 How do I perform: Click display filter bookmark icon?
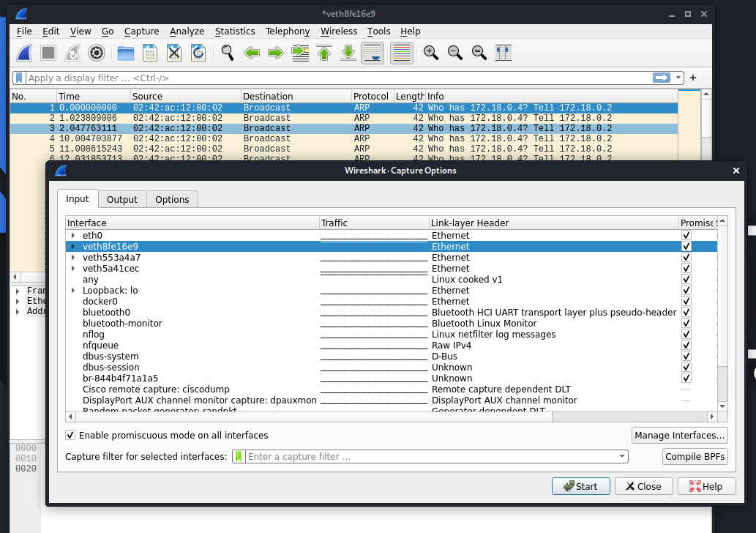point(19,78)
